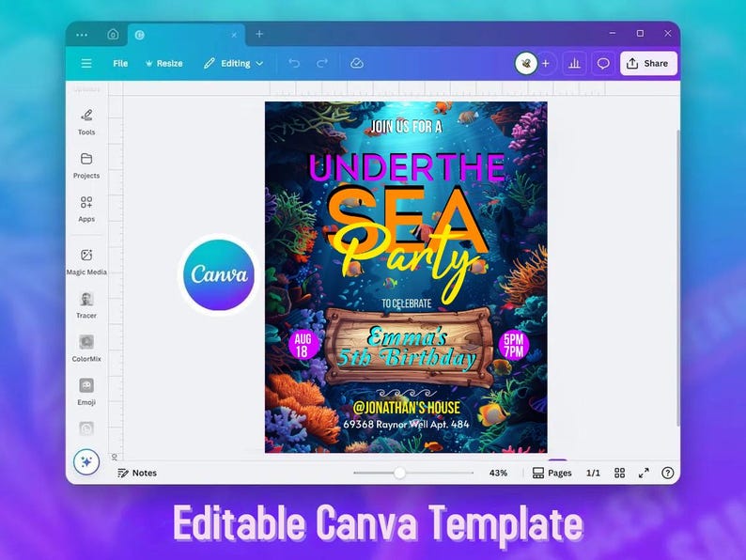
Task: Open the Projects panel
Action: point(86,165)
